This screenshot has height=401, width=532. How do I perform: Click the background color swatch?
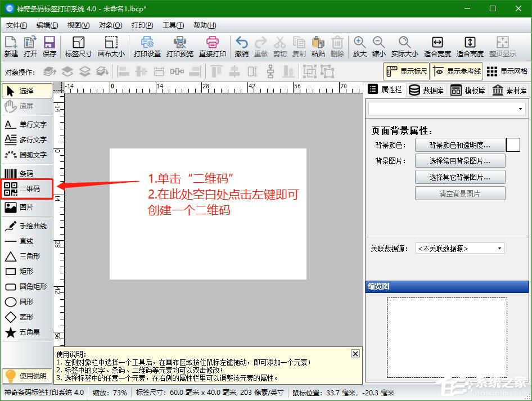[512, 145]
